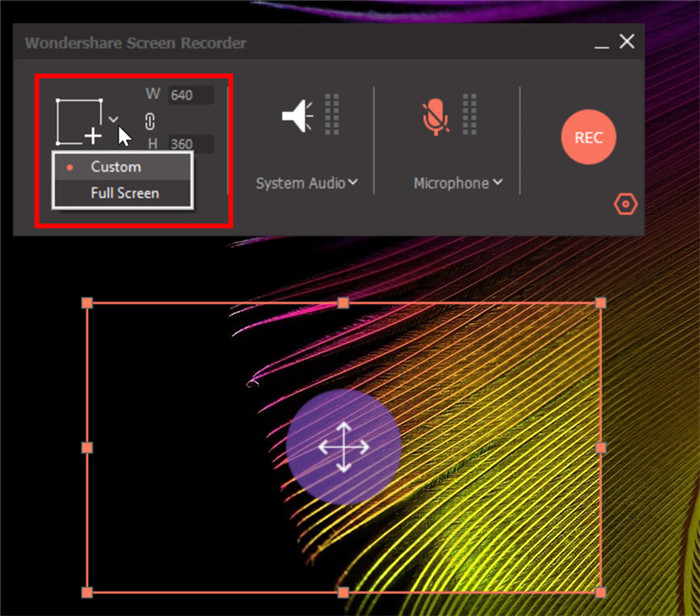Enable the muted microphone icon

point(435,117)
